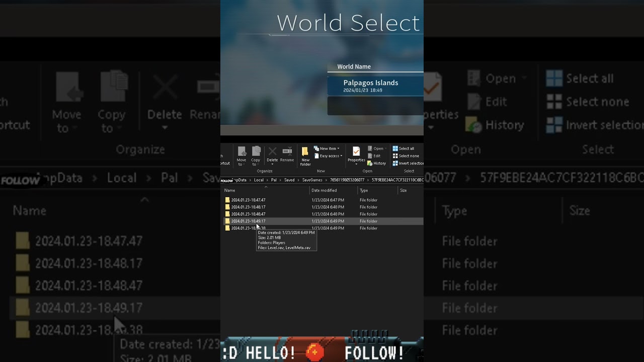
Task: Click the last row's 1/23/2024 6:49 PM date
Action: [x=328, y=228]
